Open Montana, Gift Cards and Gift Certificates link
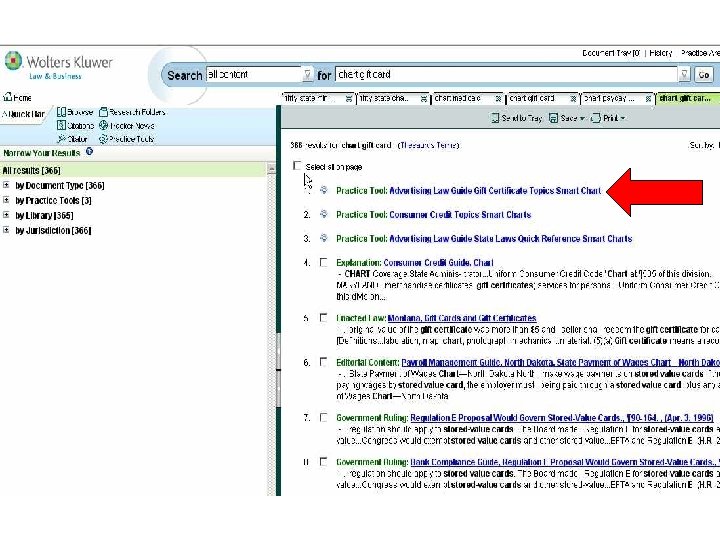This screenshot has height=540, width=720. point(462,318)
